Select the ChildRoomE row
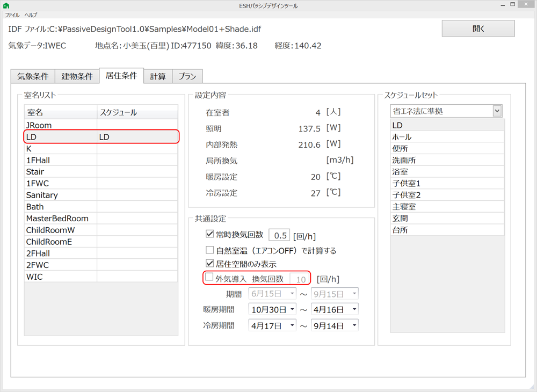This screenshot has width=537, height=392. pos(101,242)
